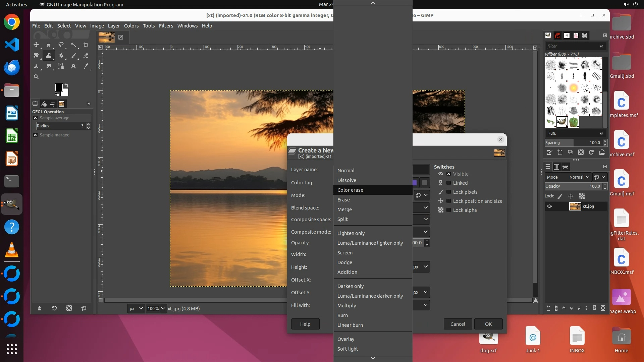Screen dimensions: 644x362
Task: Choose Multiply from the mode list
Action: (x=346, y=306)
